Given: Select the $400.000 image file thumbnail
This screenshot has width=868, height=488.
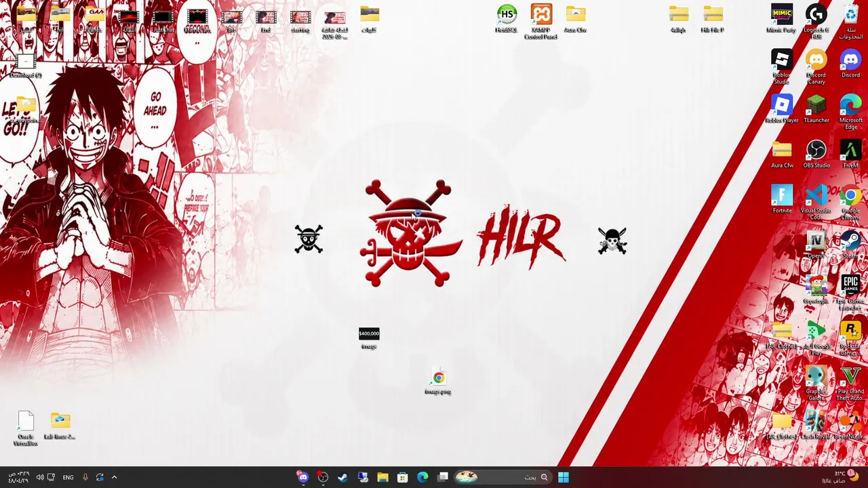Looking at the screenshot, I should 369,338.
